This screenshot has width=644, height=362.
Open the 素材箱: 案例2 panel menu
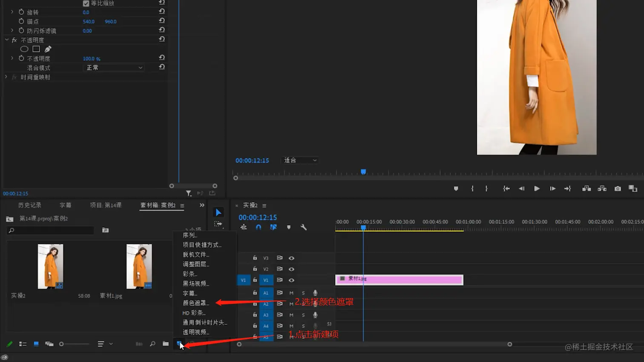(182, 206)
